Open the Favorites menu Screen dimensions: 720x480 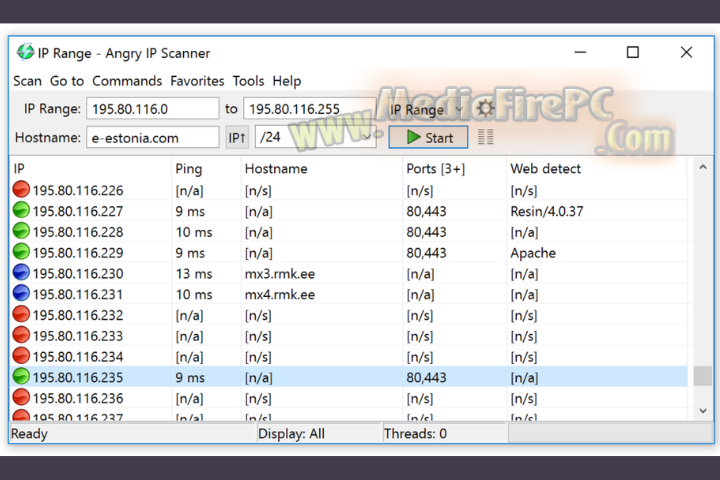tap(197, 81)
